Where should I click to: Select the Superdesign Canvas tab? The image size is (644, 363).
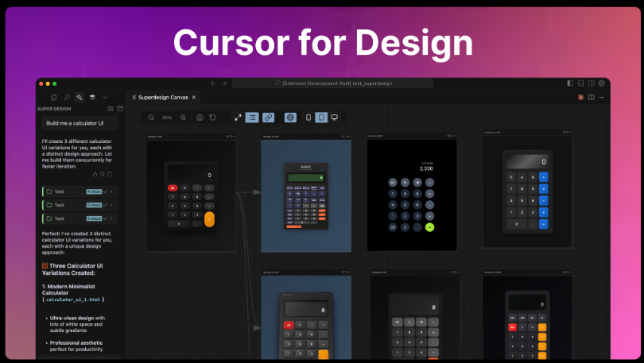163,97
